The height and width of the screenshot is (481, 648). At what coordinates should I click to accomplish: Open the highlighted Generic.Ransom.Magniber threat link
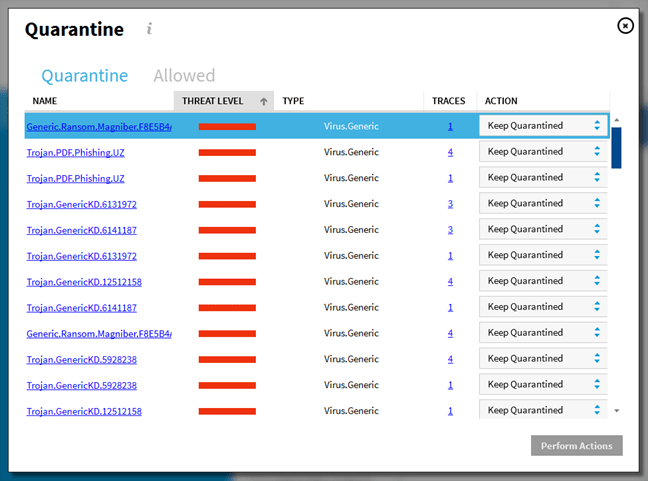click(98, 126)
